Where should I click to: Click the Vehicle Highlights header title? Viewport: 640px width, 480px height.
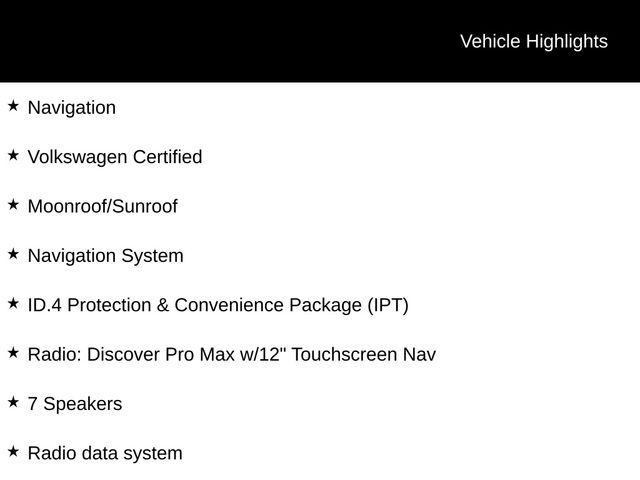(533, 41)
